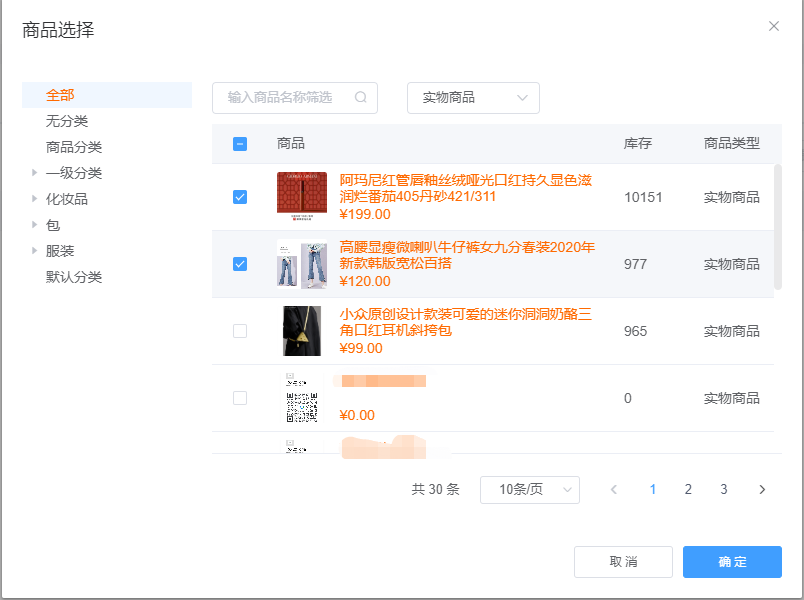Open the 实物商品 product type dropdown

[473, 98]
